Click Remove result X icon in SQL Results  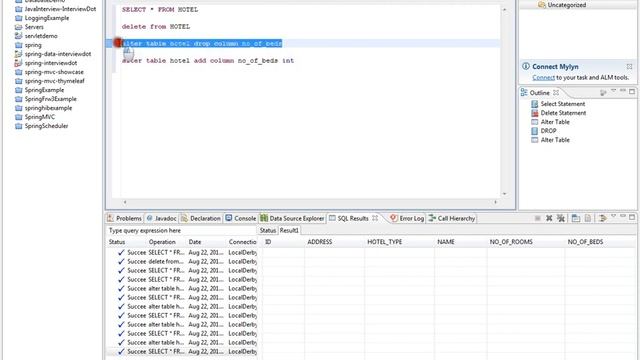click(549, 218)
